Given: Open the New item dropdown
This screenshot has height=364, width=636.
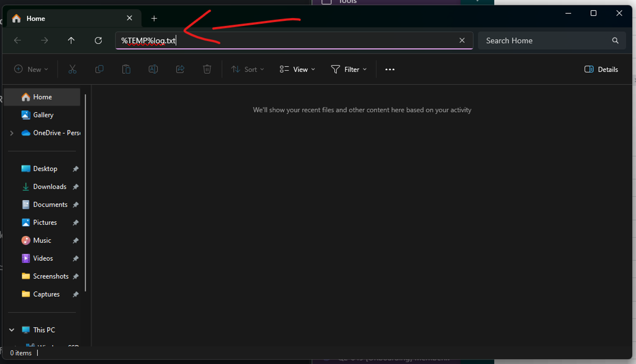Looking at the screenshot, I should coord(31,69).
